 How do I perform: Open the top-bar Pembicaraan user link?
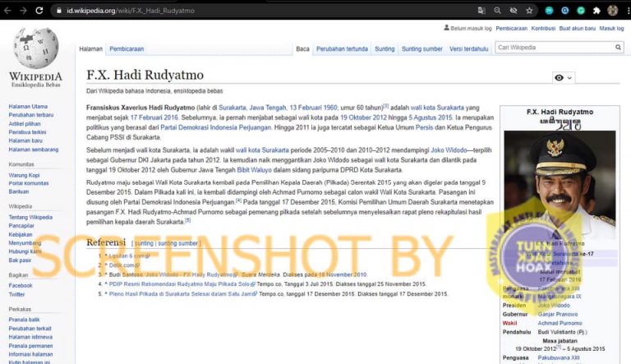(x=512, y=28)
